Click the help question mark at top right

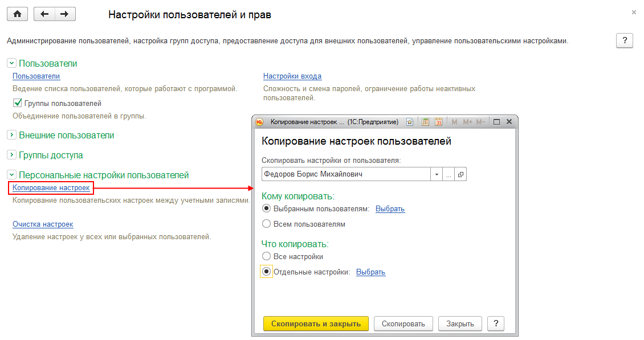pyautogui.click(x=625, y=40)
